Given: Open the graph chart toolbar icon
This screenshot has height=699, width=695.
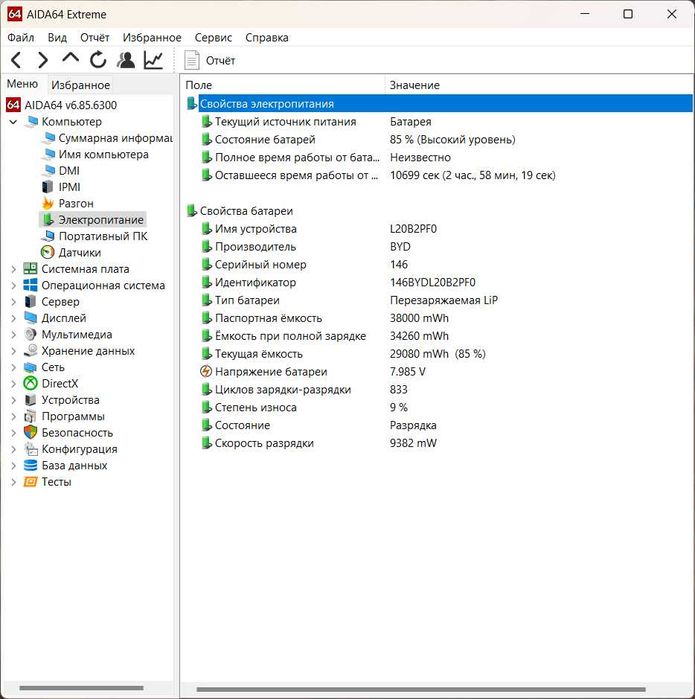Looking at the screenshot, I should pos(153,60).
